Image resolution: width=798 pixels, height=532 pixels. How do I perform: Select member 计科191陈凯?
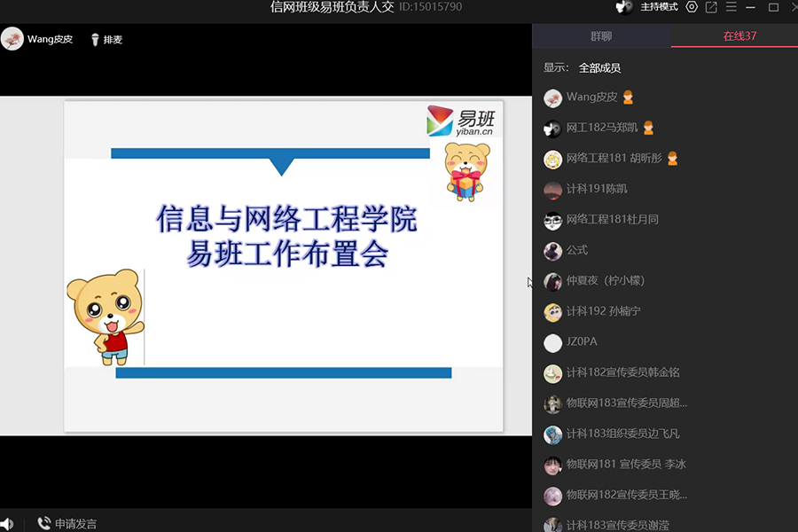(x=597, y=189)
